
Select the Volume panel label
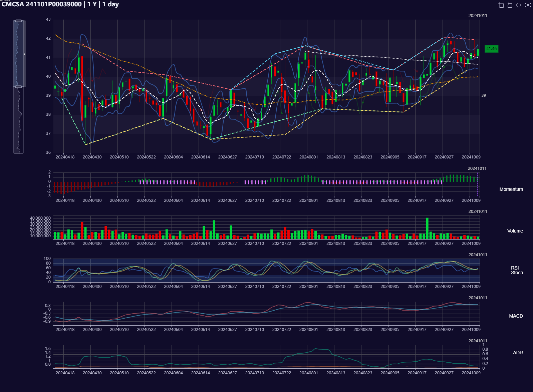pos(515,231)
